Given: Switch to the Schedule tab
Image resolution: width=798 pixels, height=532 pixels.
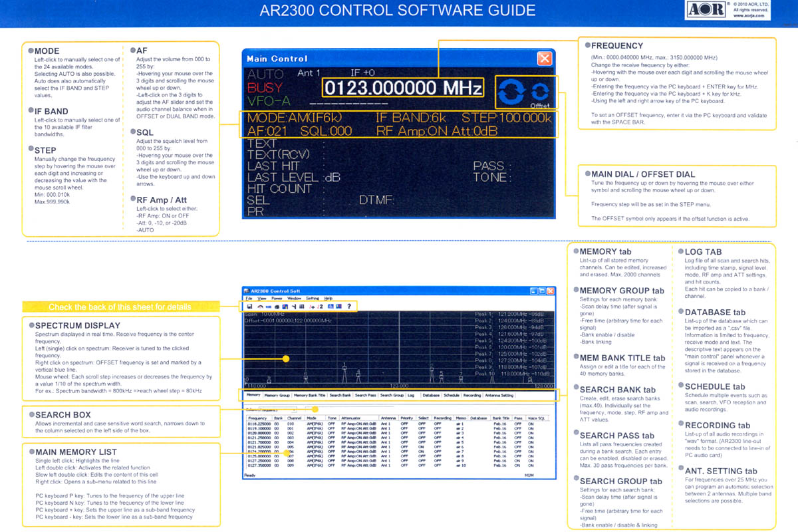Looking at the screenshot, I should click(x=452, y=395).
